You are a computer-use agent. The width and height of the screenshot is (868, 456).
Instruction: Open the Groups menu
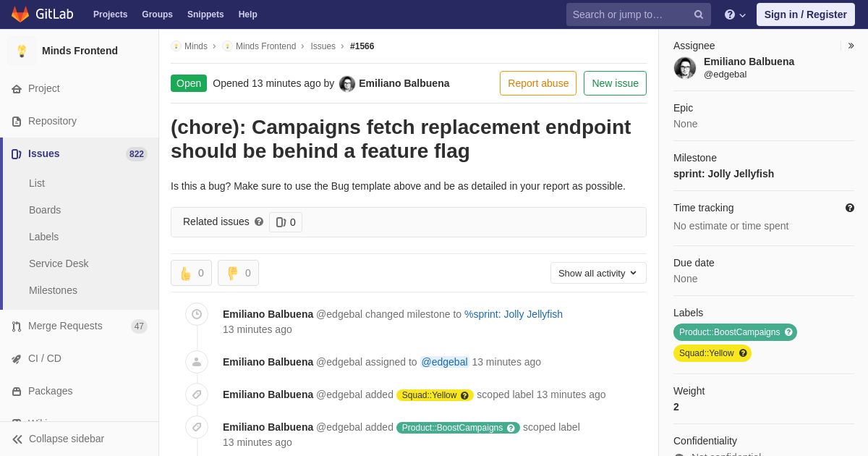coord(157,14)
